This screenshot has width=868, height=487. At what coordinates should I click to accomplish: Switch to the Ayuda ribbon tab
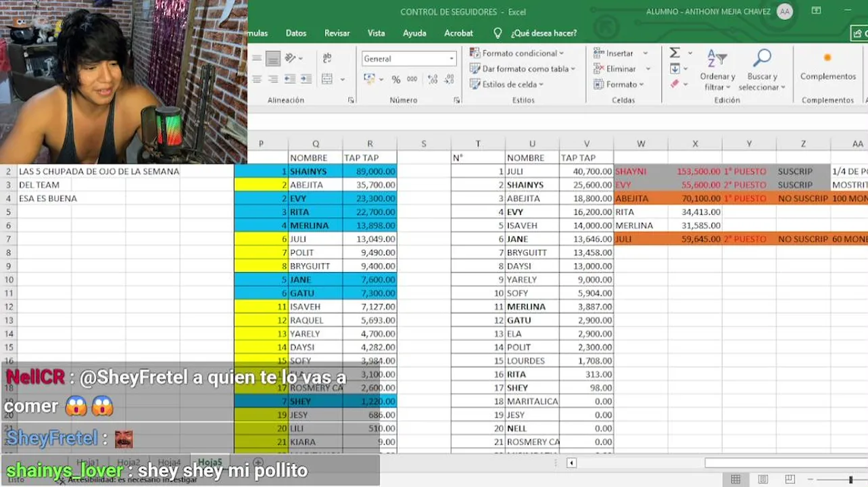[x=414, y=33]
